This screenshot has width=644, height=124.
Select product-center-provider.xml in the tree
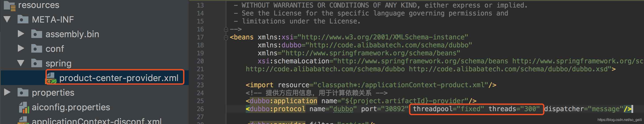119,78
